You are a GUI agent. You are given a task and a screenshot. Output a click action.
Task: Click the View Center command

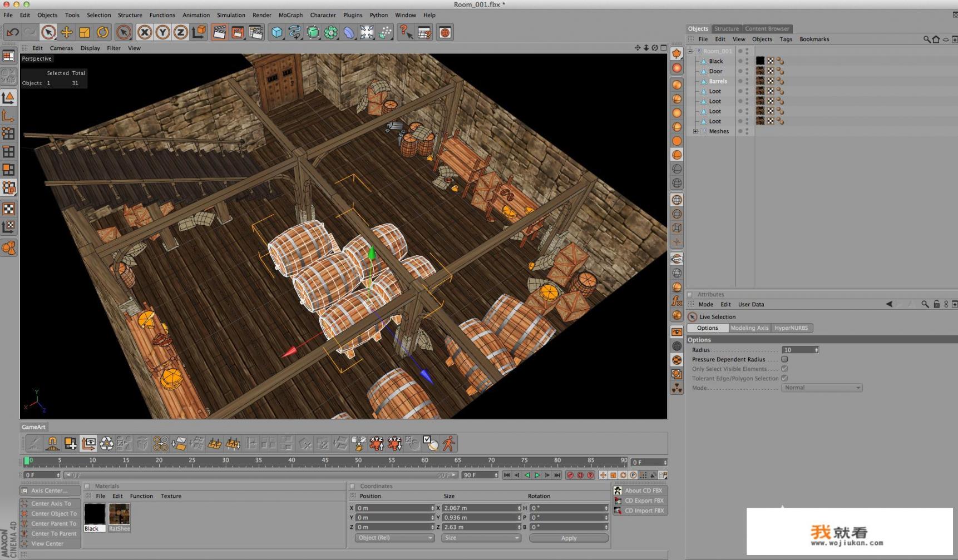[x=50, y=543]
